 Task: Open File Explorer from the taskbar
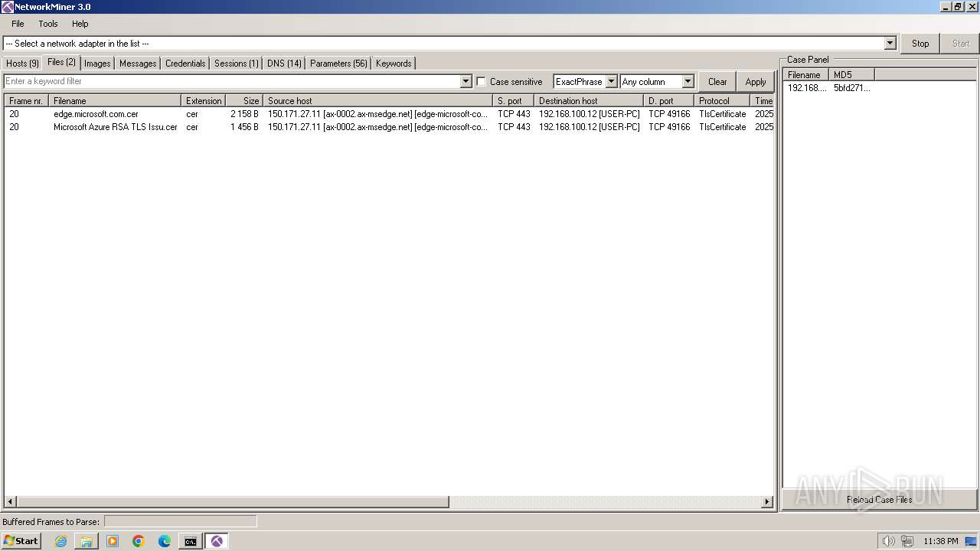(87, 541)
